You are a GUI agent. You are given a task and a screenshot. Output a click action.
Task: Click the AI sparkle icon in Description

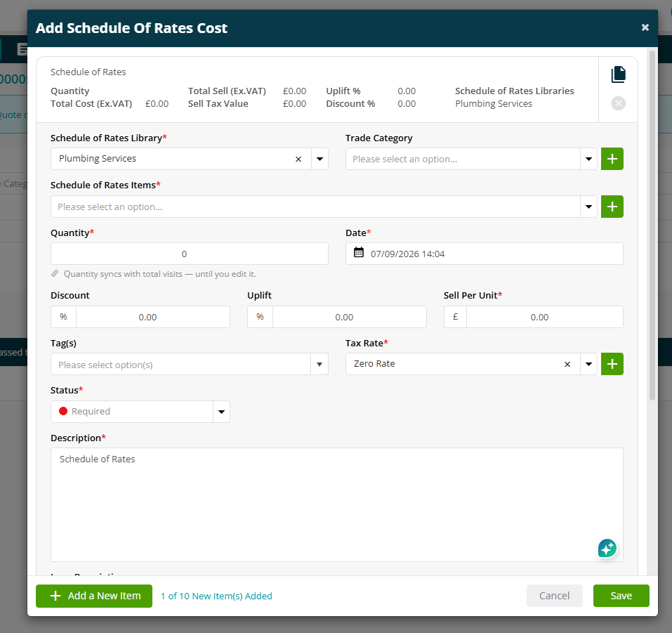pyautogui.click(x=607, y=548)
